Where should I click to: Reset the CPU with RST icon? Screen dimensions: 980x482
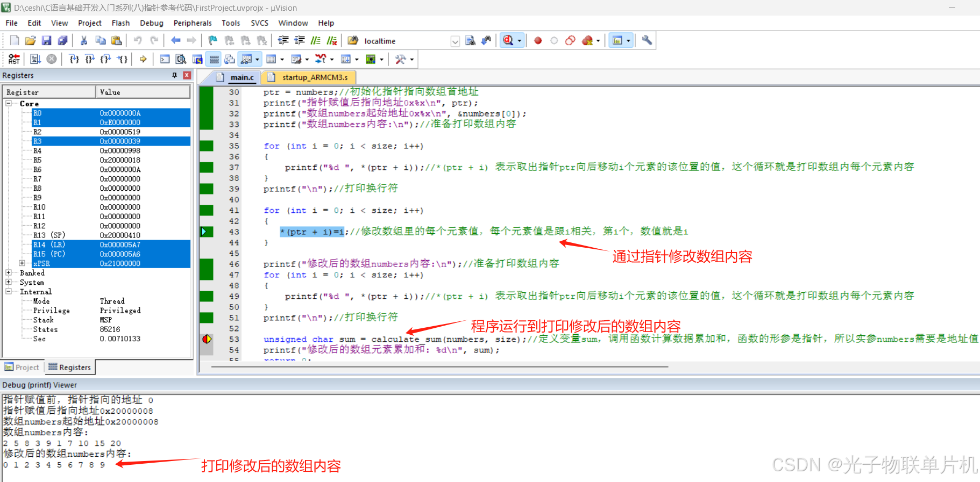14,59
